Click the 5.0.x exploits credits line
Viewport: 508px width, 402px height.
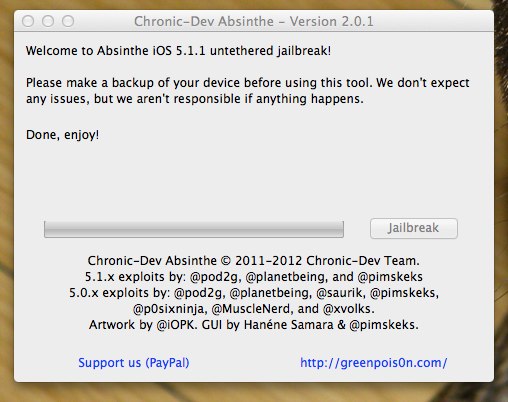point(254,293)
